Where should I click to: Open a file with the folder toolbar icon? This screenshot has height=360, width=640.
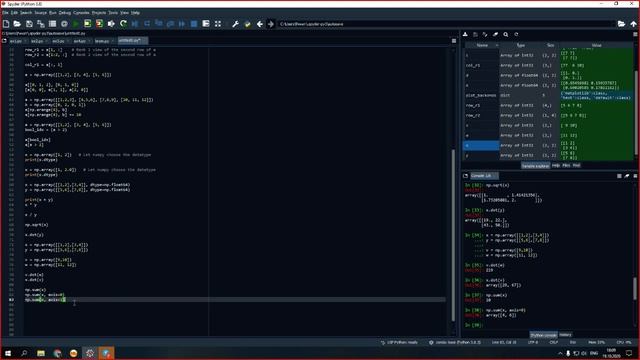(17, 24)
